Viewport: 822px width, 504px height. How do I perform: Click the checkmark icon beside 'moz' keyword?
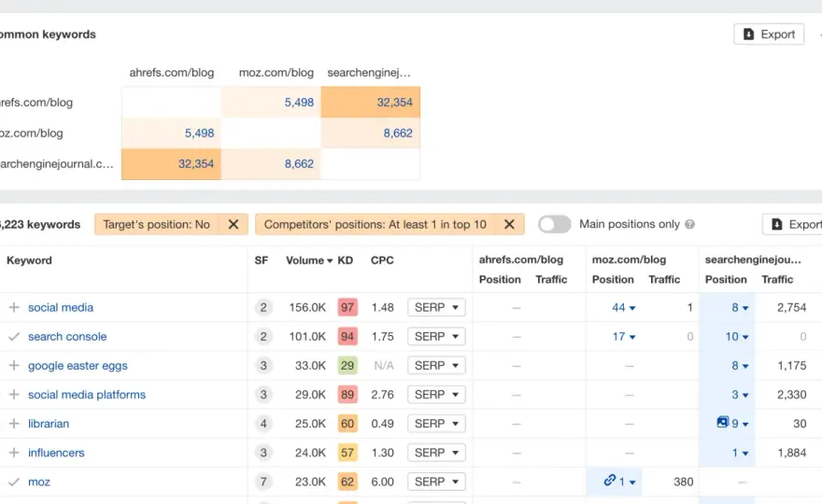point(14,482)
